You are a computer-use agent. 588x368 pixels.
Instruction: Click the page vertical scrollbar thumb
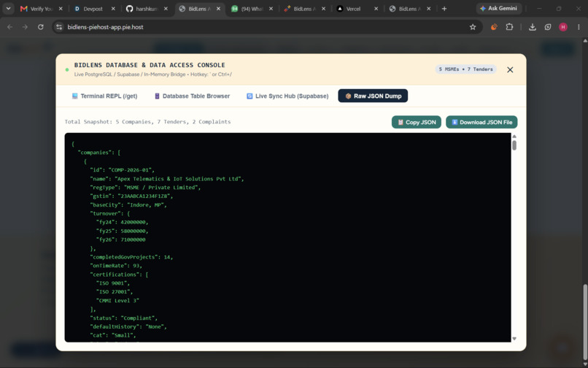pos(585,322)
